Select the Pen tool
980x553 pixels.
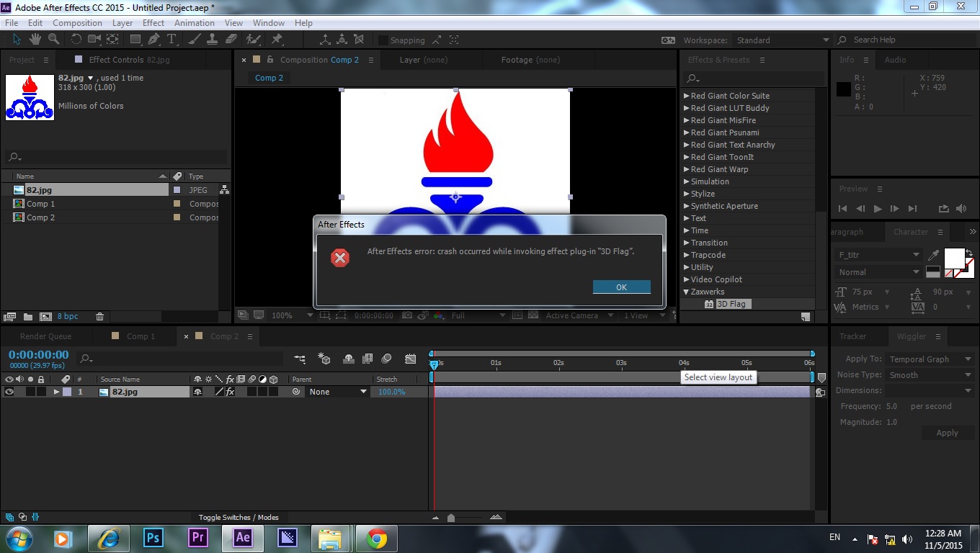153,40
